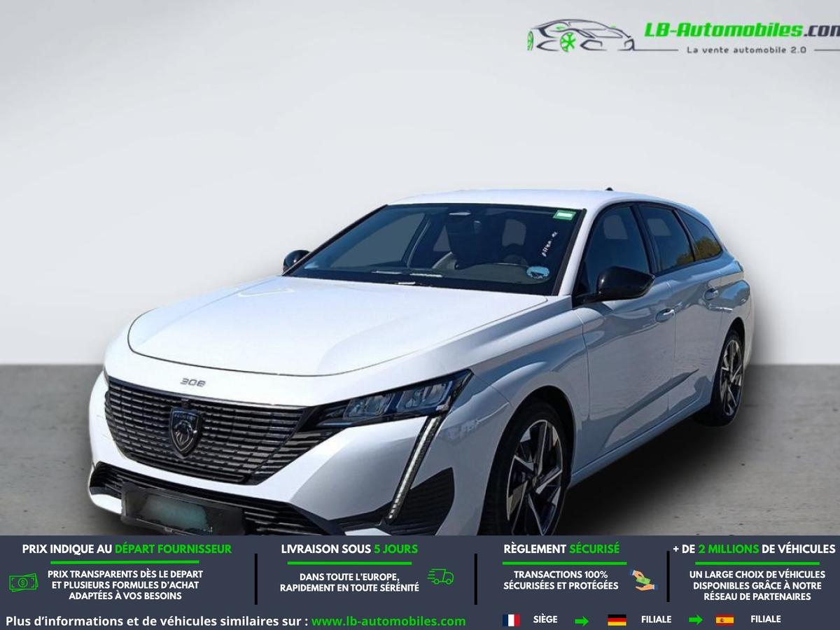Click the green delivery truck icon
The image size is (840, 630).
pos(441,577)
